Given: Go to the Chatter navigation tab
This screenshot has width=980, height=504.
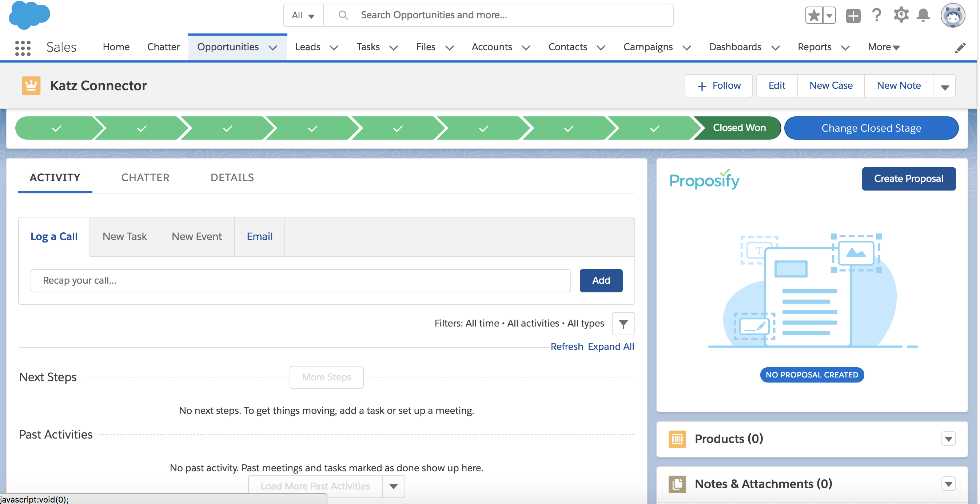Looking at the screenshot, I should (163, 47).
